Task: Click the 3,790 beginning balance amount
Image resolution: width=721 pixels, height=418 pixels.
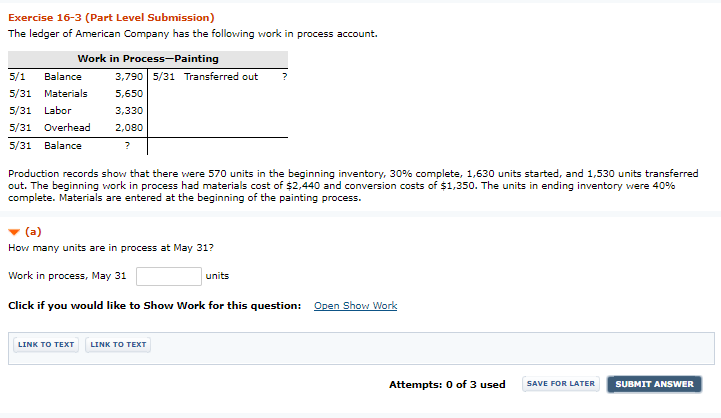Action: coord(128,77)
